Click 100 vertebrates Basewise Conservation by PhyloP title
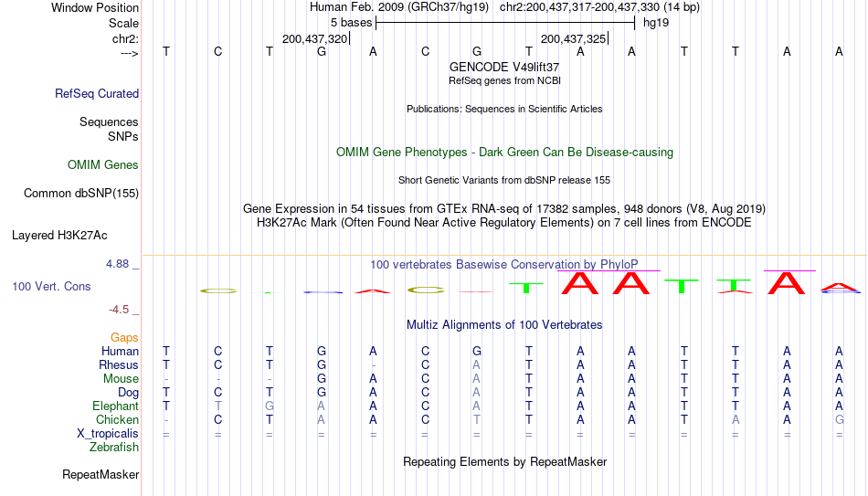Image resolution: width=868 pixels, height=496 pixels. [x=504, y=265]
